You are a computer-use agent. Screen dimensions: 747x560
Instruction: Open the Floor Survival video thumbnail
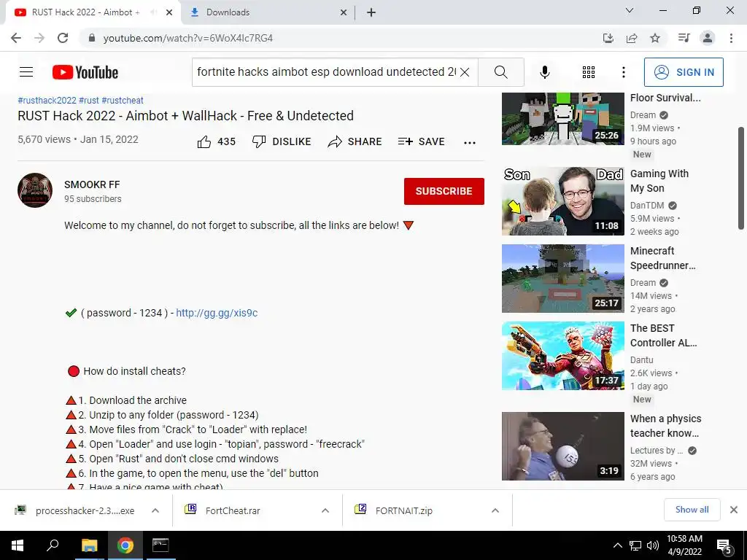pyautogui.click(x=562, y=119)
